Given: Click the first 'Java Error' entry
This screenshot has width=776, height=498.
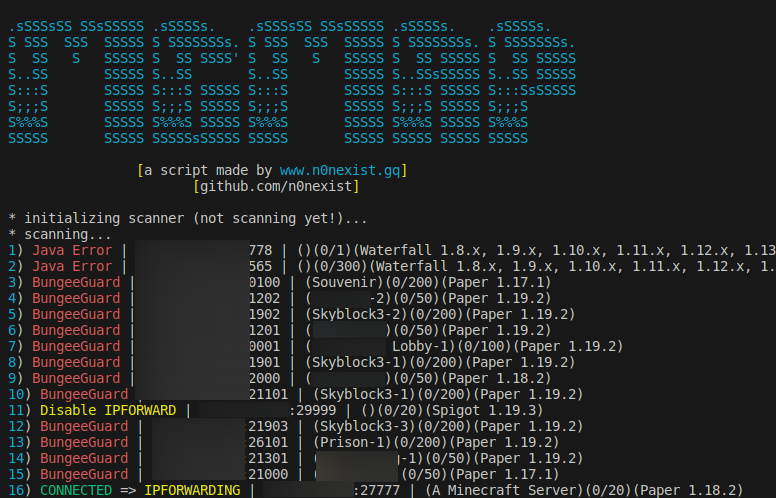Looking at the screenshot, I should [72, 250].
